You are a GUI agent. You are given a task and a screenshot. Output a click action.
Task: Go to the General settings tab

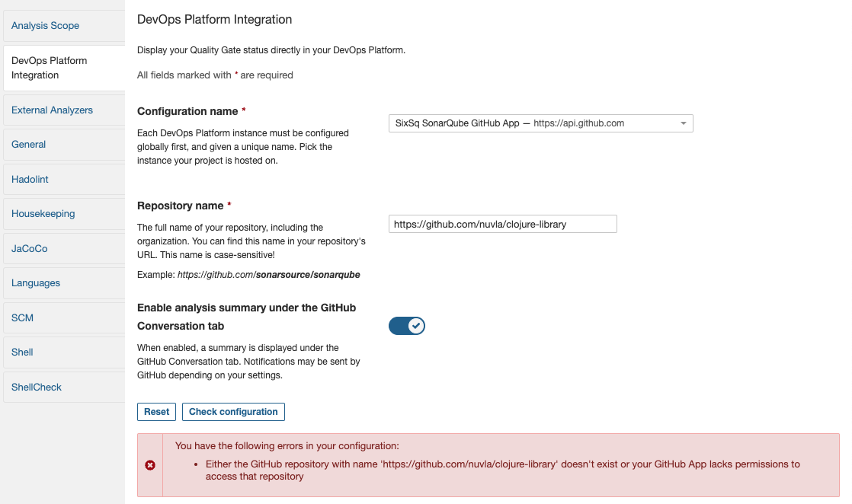click(x=29, y=145)
